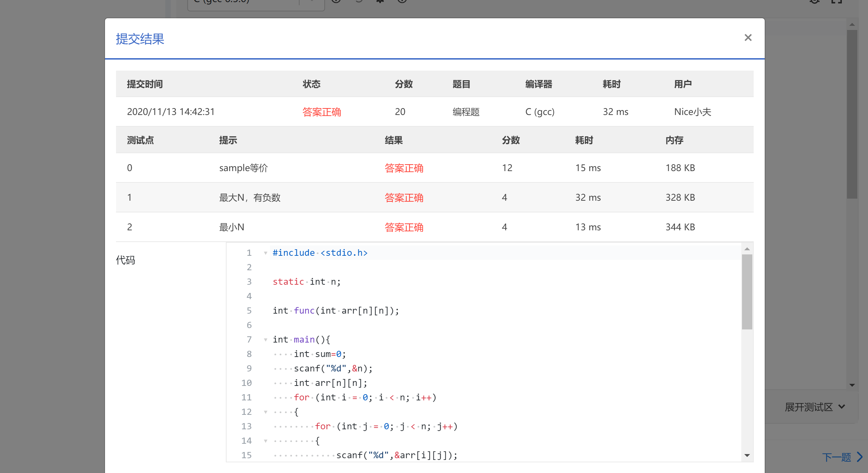Fold the inner loop block at line 14
The image size is (868, 473).
click(265, 441)
